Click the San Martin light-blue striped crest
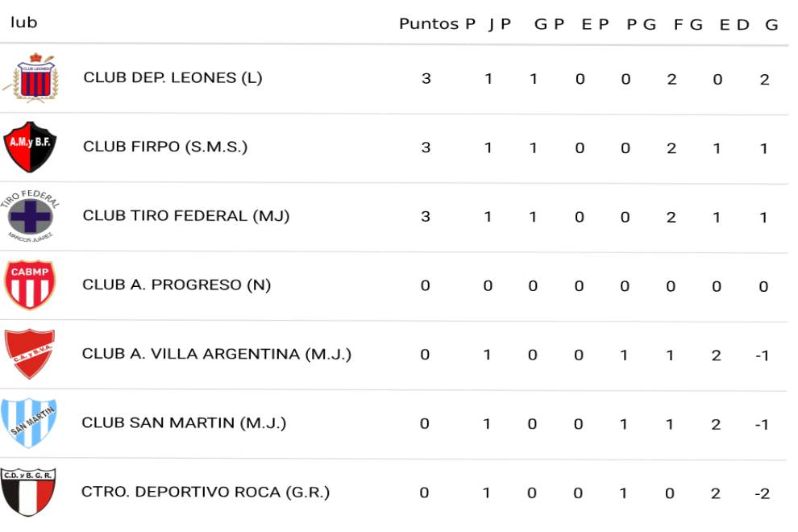Viewport: 798px width, 532px height. click(30, 422)
